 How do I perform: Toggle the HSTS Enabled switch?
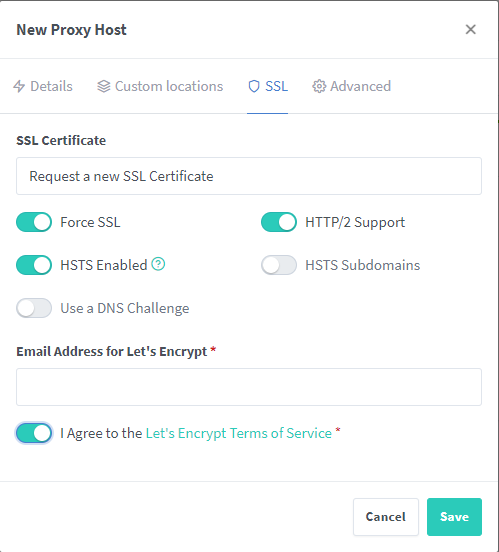(x=34, y=265)
